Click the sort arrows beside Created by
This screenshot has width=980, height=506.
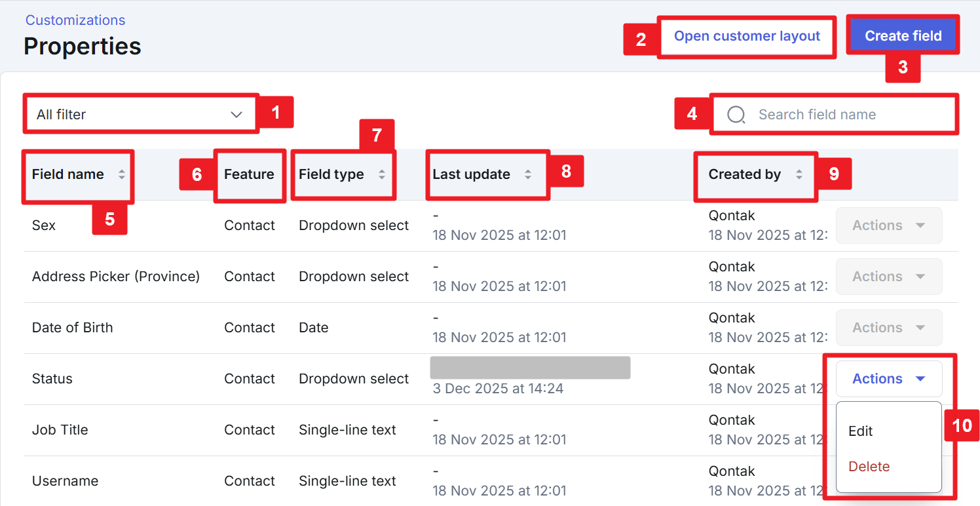point(799,174)
